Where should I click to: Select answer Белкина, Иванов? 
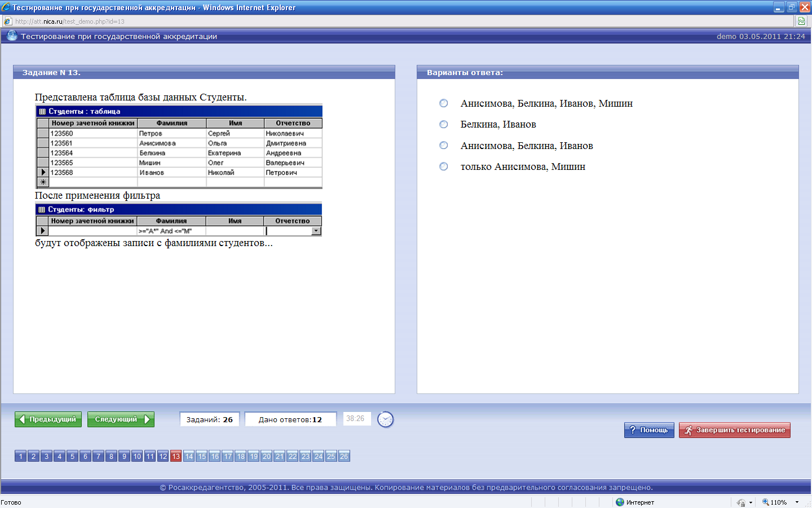444,124
